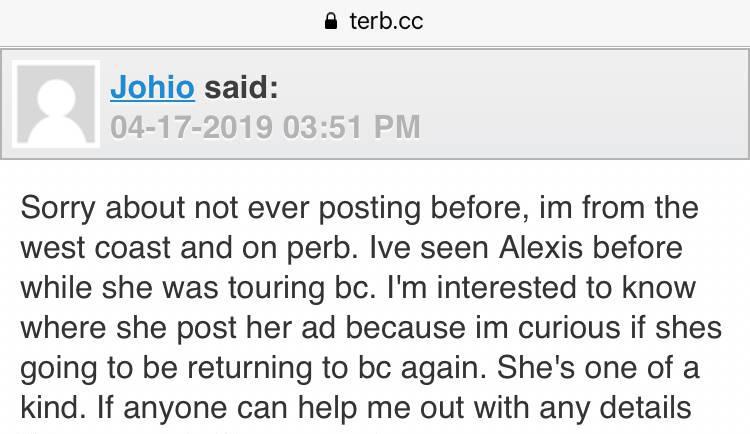Viewport: 750px width, 434px height.
Task: Click empty space in the post header box
Action: coord(580,105)
